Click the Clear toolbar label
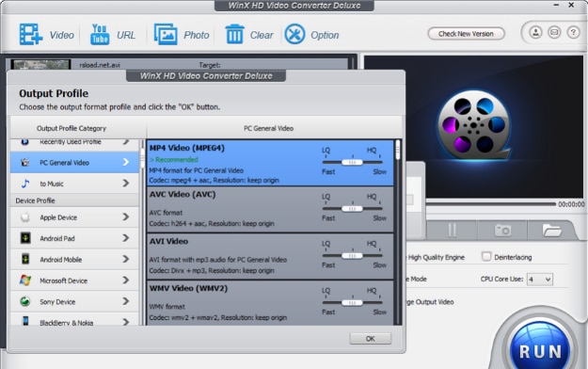 tap(262, 35)
